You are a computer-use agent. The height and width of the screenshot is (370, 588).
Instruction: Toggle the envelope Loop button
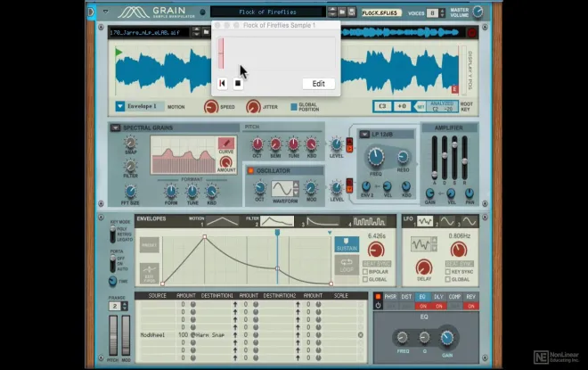tap(347, 266)
